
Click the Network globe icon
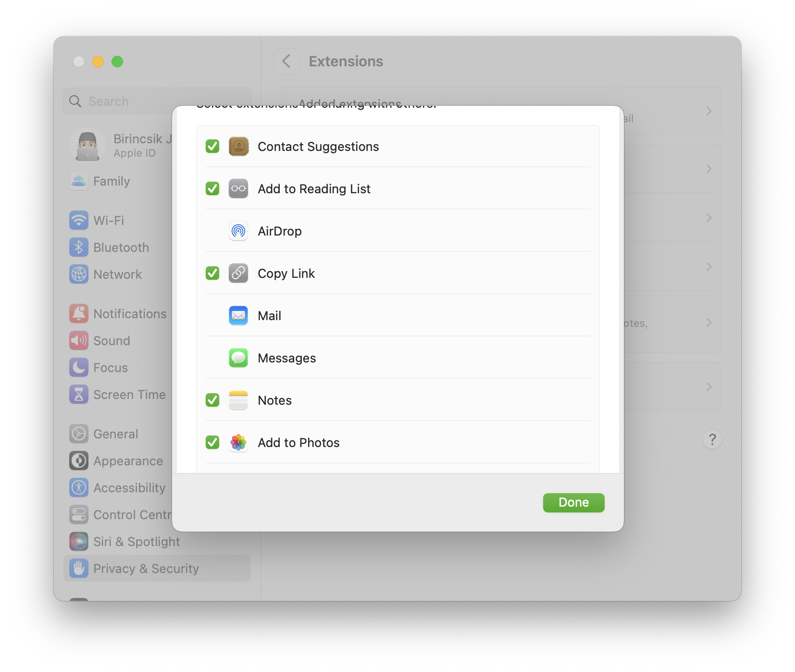(x=79, y=274)
